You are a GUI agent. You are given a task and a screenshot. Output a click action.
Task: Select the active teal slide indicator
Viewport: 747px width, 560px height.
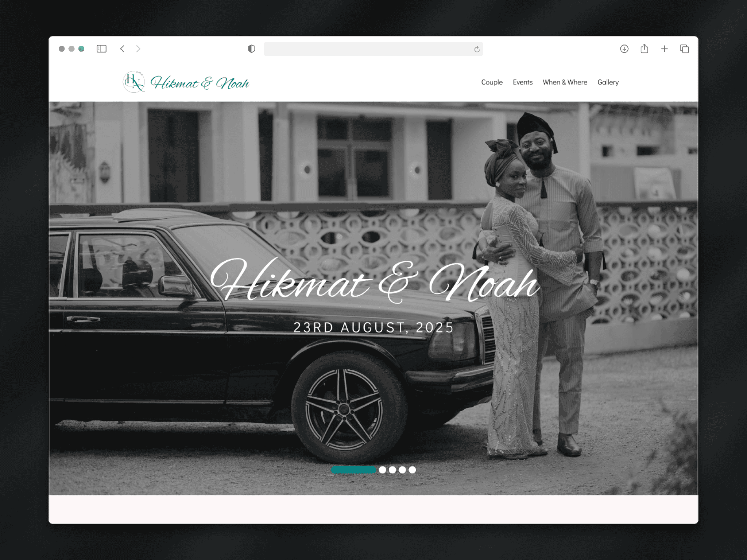353,470
